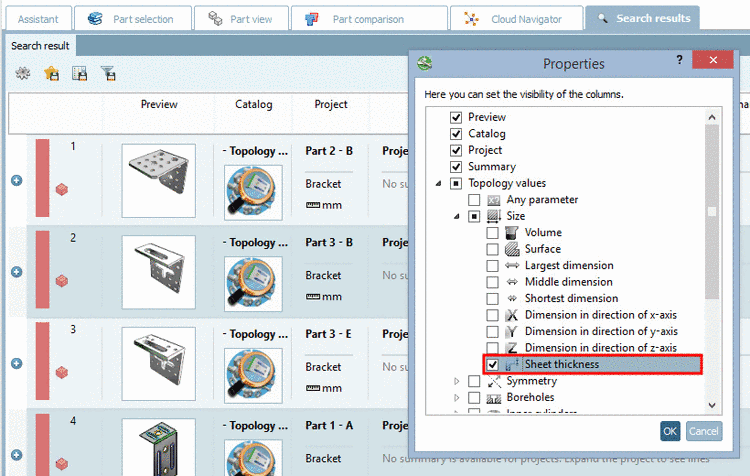
Task: Switch to the Part view tab
Action: [242, 19]
